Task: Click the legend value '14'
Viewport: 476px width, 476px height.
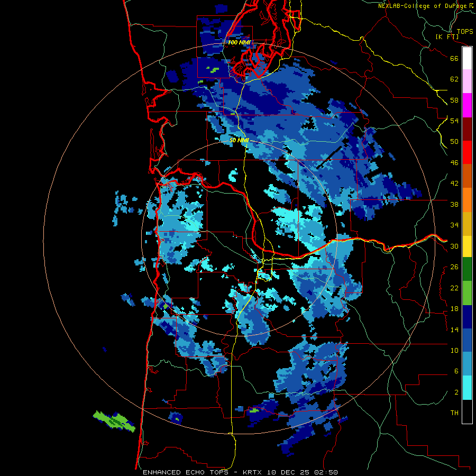Action: coord(454,329)
